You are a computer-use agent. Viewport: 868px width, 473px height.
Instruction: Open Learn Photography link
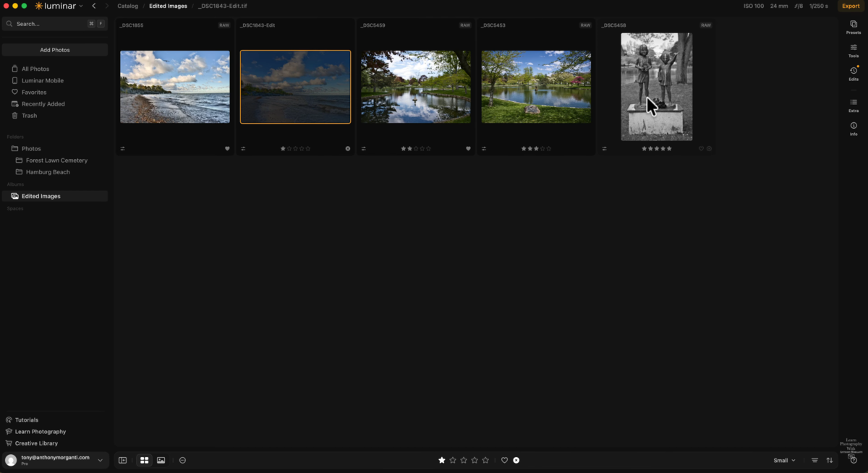(x=35, y=431)
